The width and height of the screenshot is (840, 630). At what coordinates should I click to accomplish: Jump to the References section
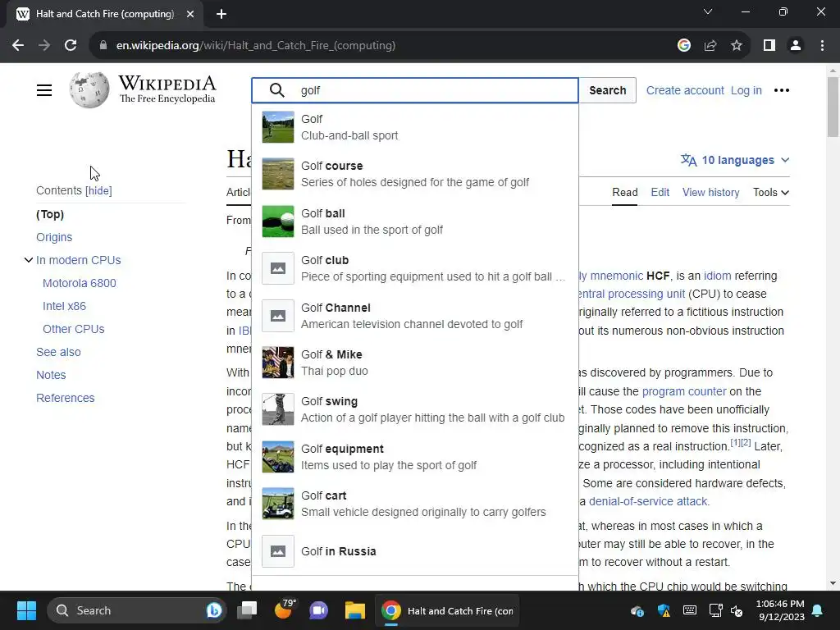66,398
